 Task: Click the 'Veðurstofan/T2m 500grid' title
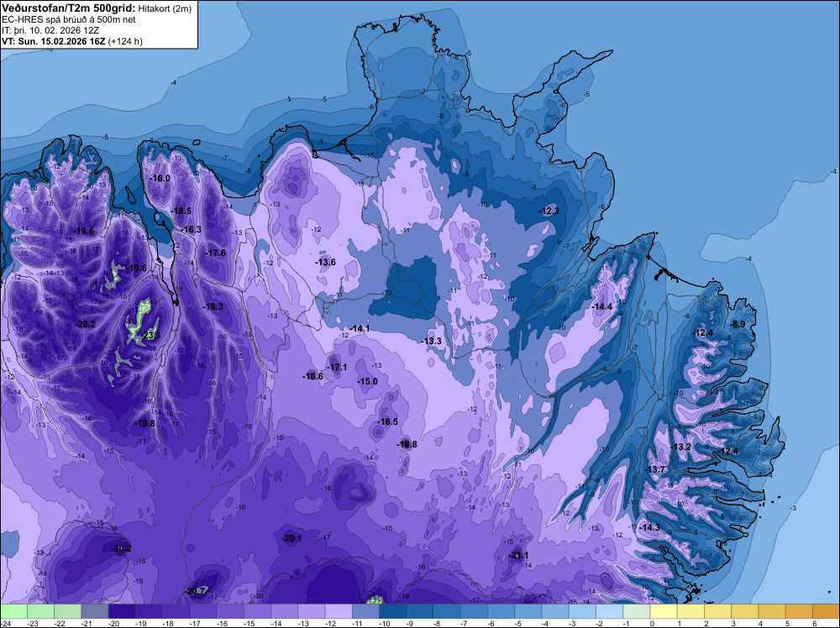coord(69,8)
